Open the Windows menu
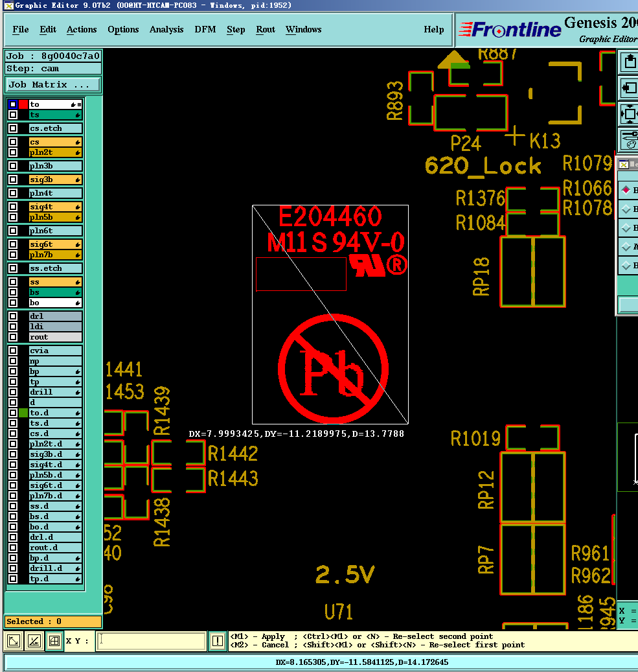 [303, 30]
